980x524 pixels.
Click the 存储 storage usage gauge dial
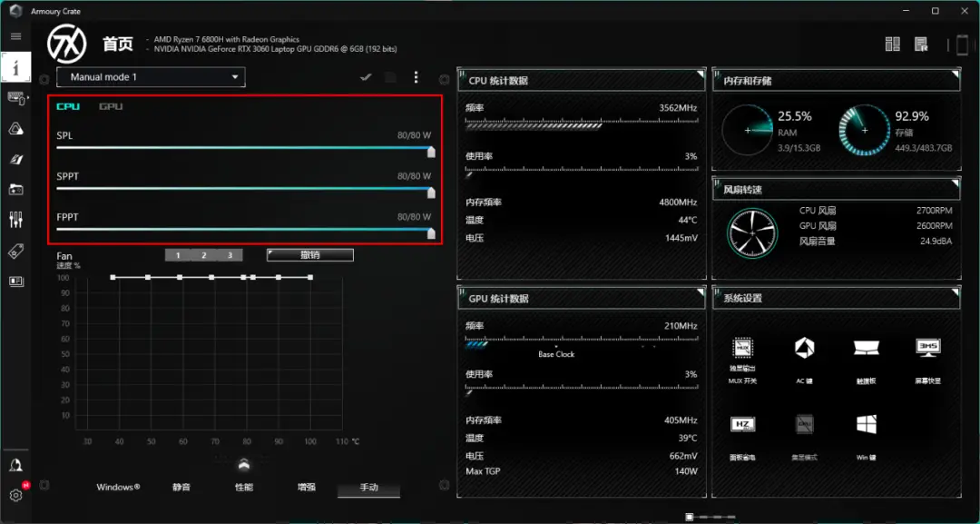click(865, 130)
